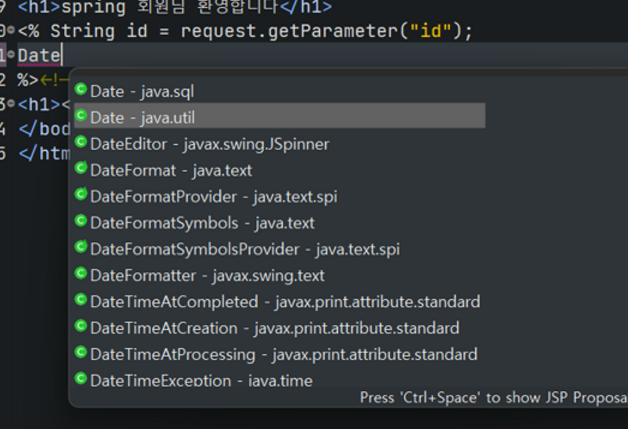This screenshot has width=628, height=429.
Task: Select the DateTimeException java.time entry
Action: coord(280,380)
